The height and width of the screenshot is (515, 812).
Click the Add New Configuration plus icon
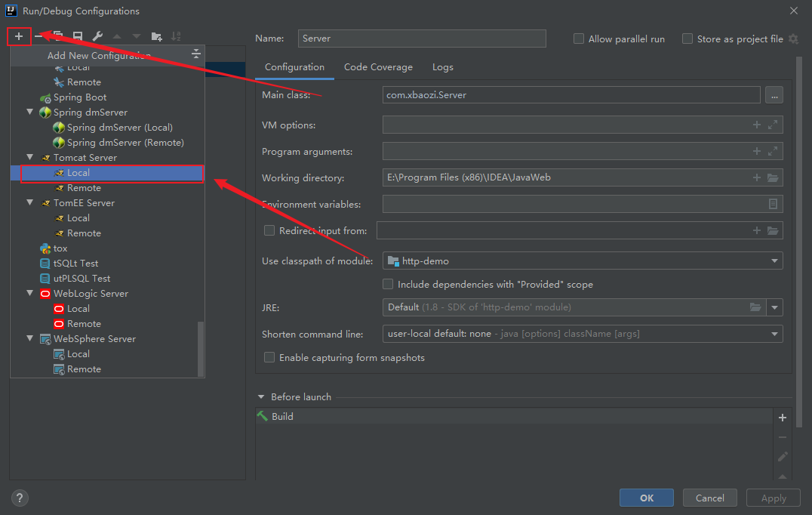tap(19, 36)
